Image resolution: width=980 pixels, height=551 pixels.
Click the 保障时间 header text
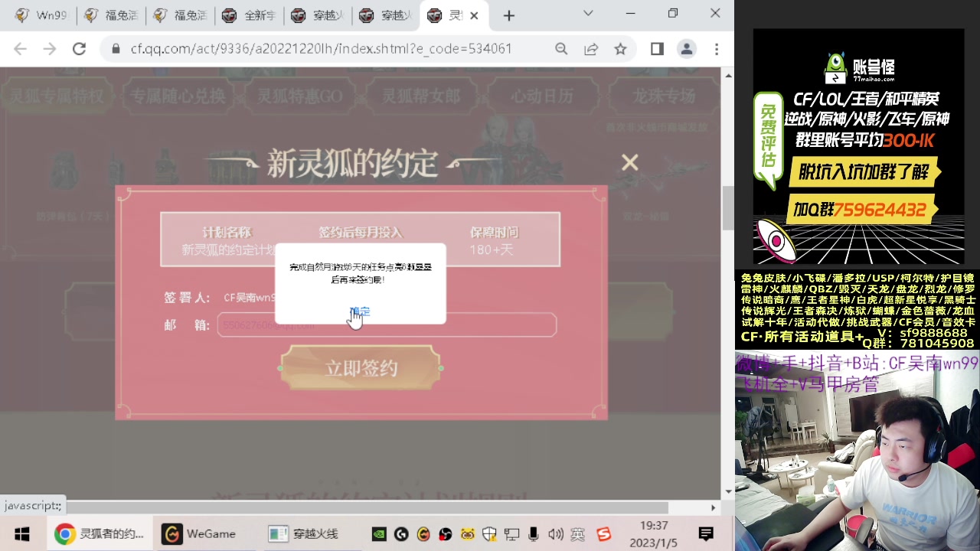click(494, 232)
